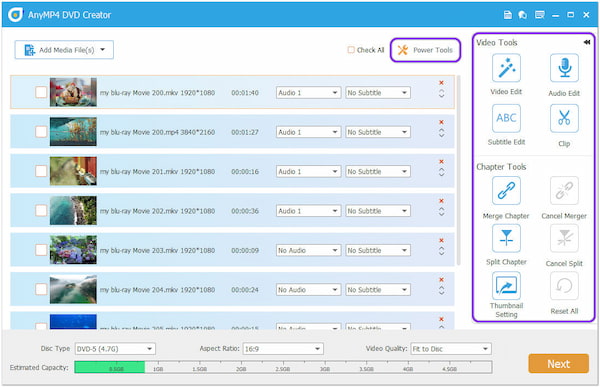This screenshot has width=600, height=387.
Task: Open subtitle dropdown for Movie 204.mkv
Action: tap(378, 290)
